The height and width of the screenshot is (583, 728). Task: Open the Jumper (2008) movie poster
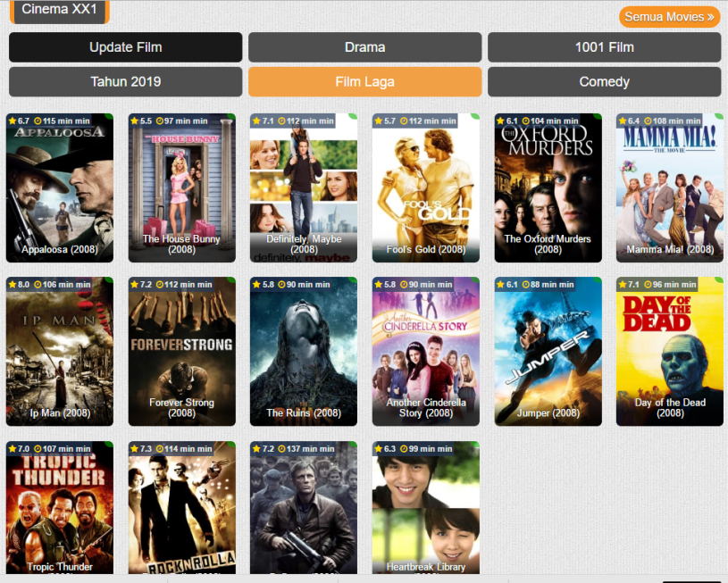tap(548, 352)
